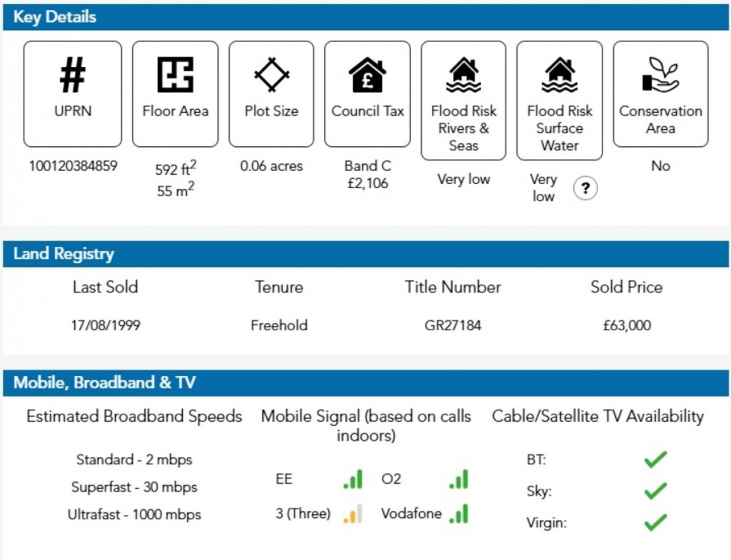Click the Floor Area plan icon
The width and height of the screenshot is (731, 560).
click(175, 75)
